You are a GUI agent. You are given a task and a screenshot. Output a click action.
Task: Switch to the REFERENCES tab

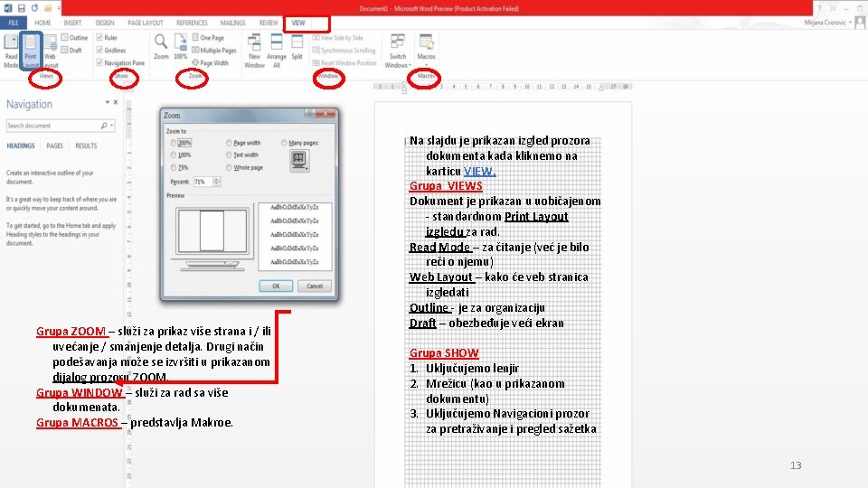192,23
